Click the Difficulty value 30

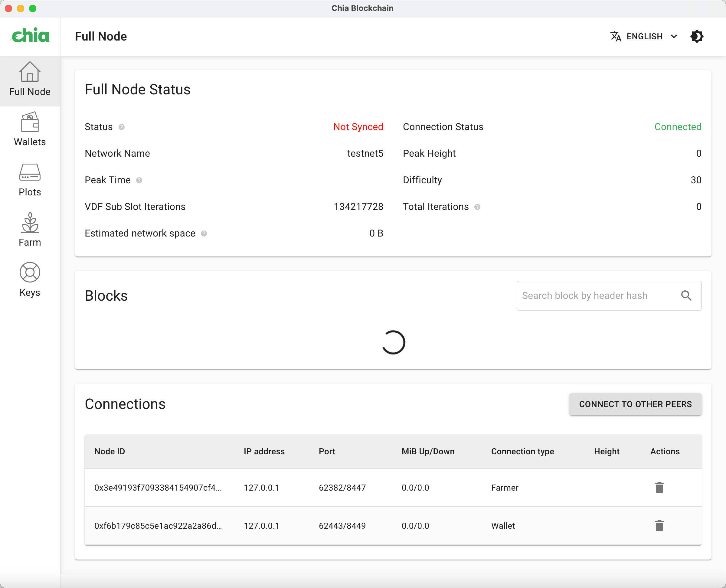pyautogui.click(x=696, y=180)
